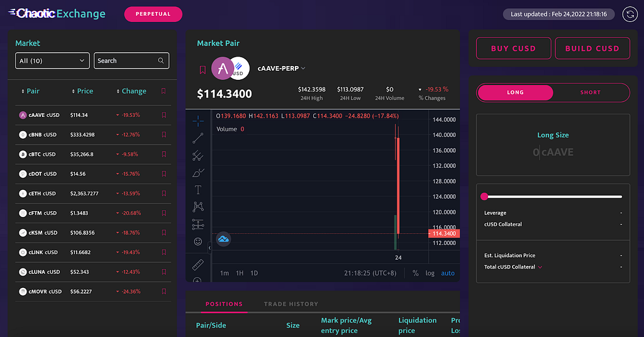This screenshot has height=337, width=644.
Task: Bookmark the cBNB cUSD row
Action: point(164,135)
